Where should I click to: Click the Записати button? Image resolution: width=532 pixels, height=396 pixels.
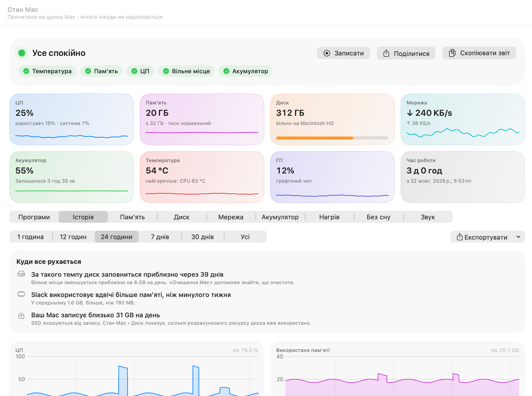343,53
